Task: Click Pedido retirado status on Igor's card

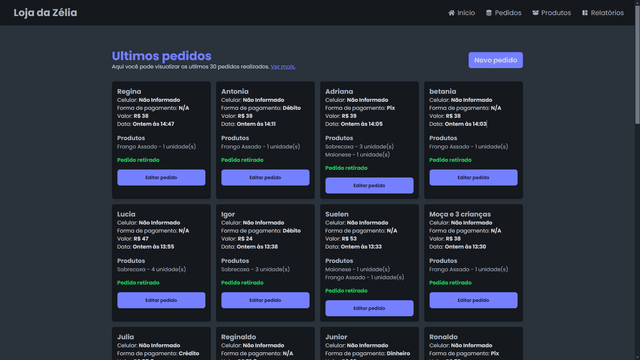Action: click(242, 282)
